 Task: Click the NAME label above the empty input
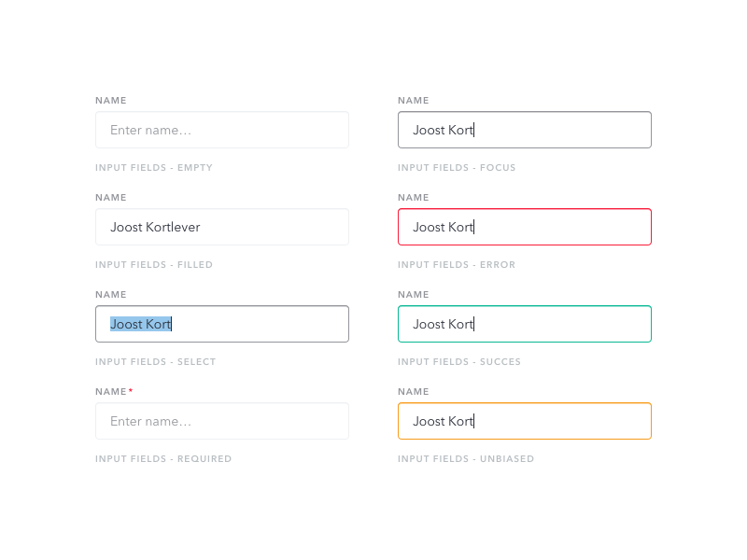(110, 100)
